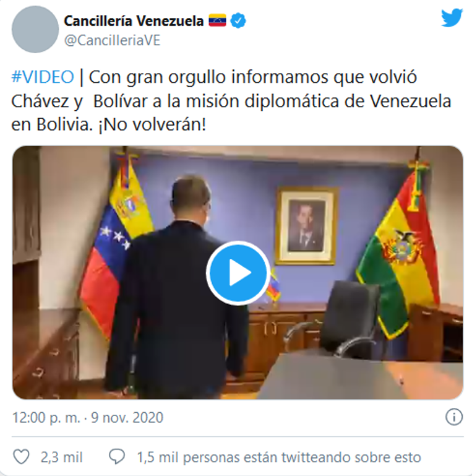Click the Twitter bird logo
The height and width of the screenshot is (476, 472).
(x=452, y=18)
